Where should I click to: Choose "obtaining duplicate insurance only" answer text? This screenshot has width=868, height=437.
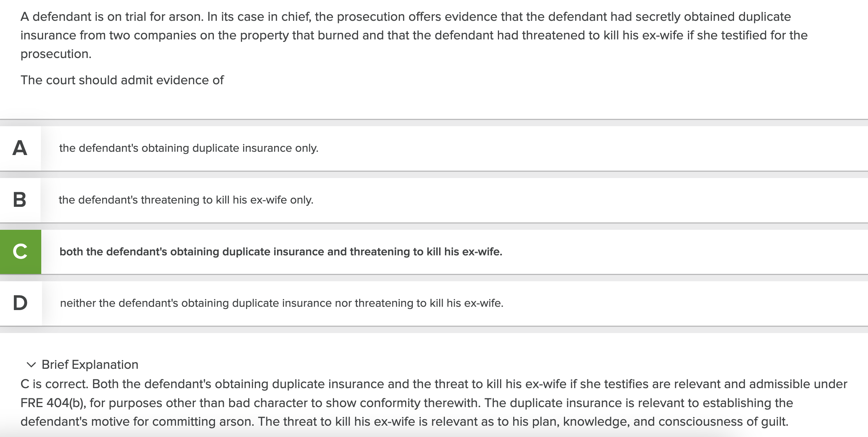tap(189, 148)
